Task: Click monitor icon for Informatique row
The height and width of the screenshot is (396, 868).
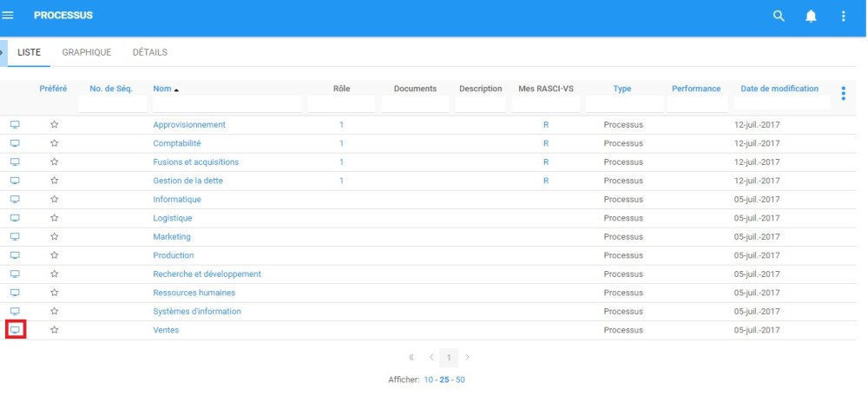Action: (x=15, y=200)
